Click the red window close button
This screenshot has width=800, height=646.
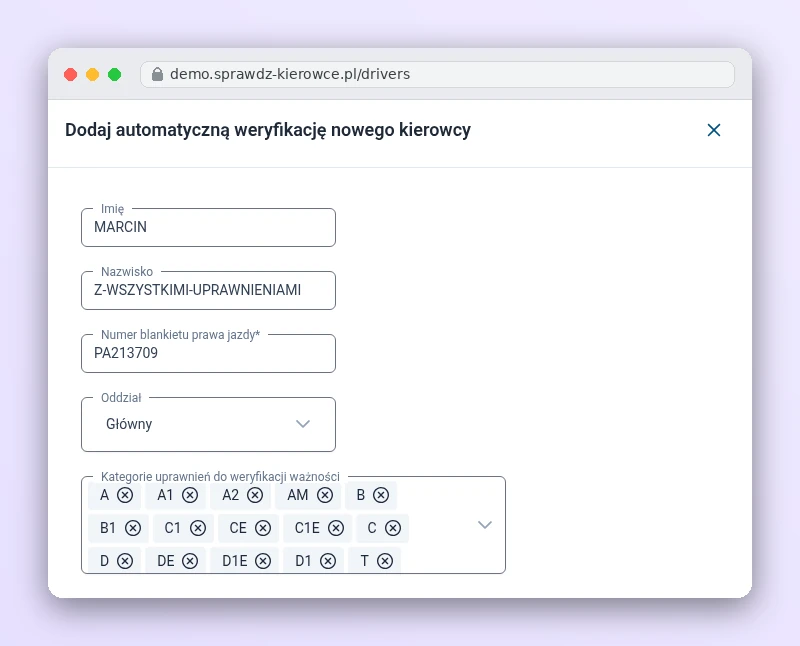click(x=70, y=74)
